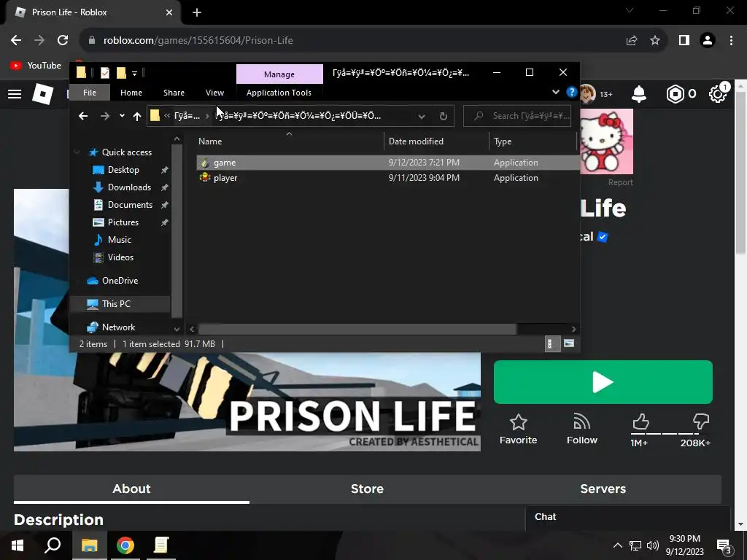
Task: Open recent locations dropdown in Explorer
Action: pyautogui.click(x=122, y=116)
